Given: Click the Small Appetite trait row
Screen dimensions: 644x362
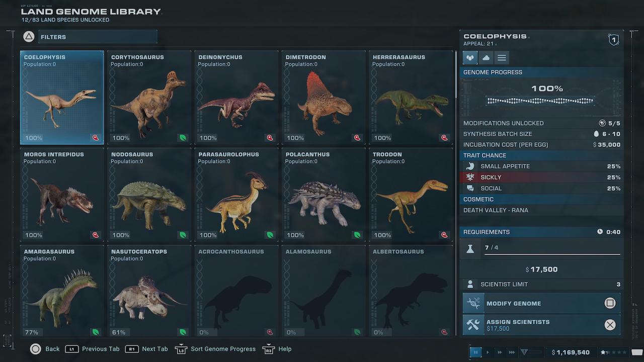Looking at the screenshot, I should [x=541, y=166].
